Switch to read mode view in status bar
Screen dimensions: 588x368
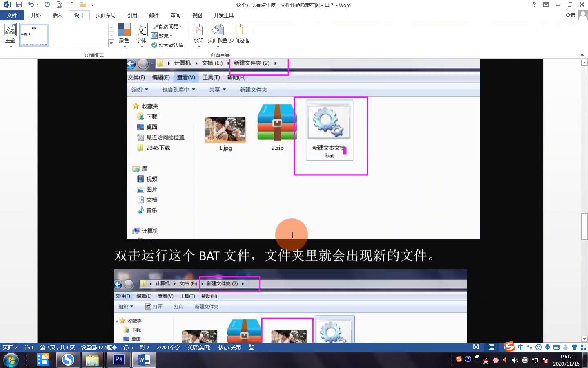click(476, 347)
